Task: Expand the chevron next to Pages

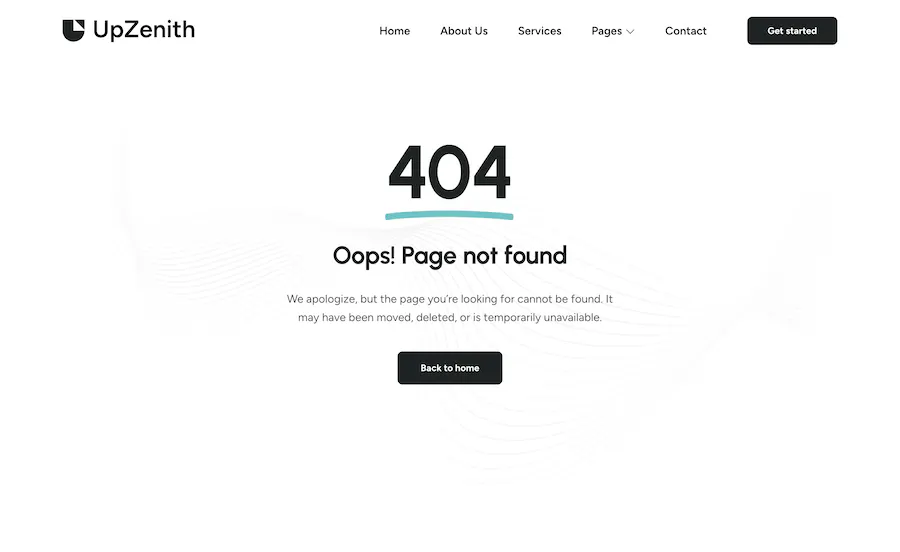Action: pos(630,32)
